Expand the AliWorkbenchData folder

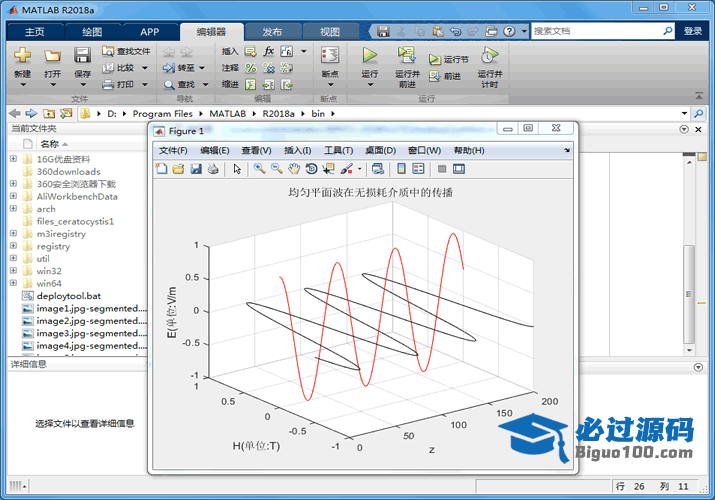(x=13, y=196)
